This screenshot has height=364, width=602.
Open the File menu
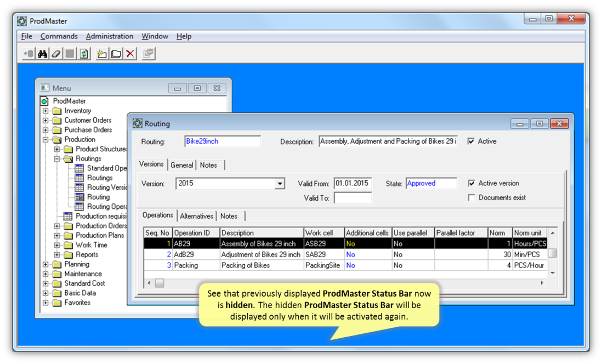tap(26, 36)
